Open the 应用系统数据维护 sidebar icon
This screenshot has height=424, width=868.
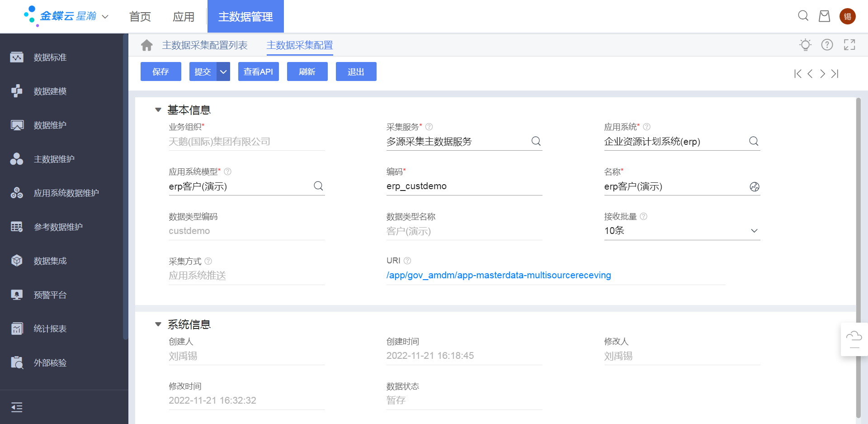tap(17, 193)
